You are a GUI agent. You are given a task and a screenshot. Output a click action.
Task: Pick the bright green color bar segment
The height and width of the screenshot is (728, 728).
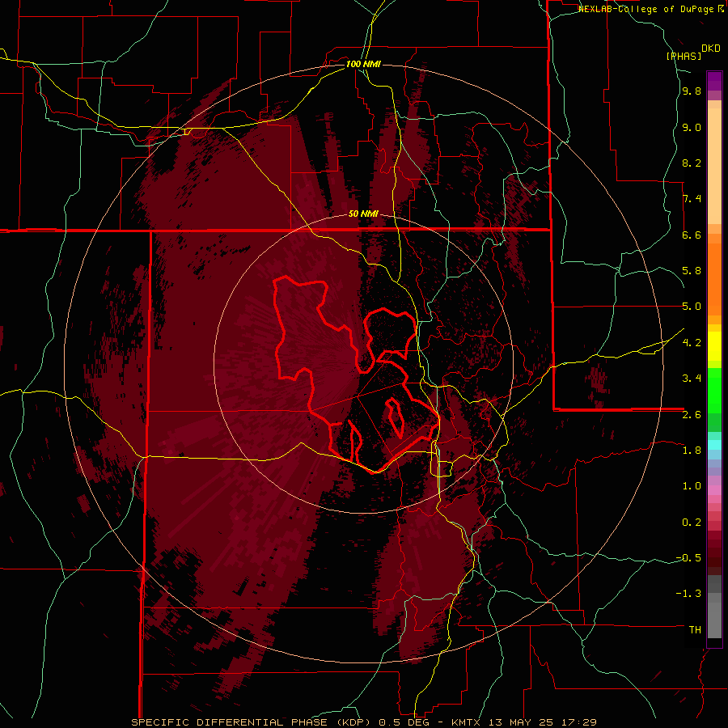(714, 391)
